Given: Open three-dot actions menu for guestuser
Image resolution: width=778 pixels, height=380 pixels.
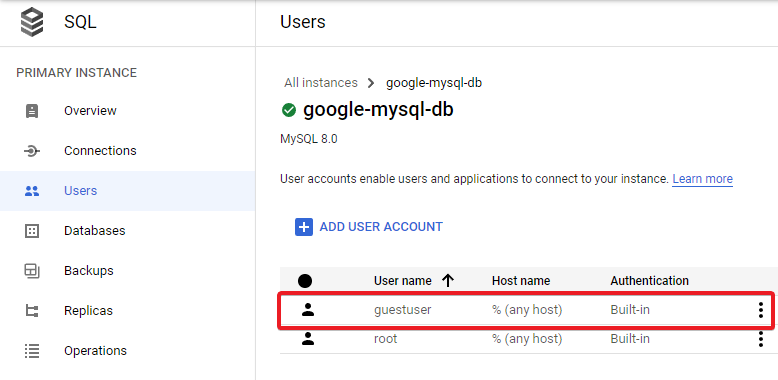Looking at the screenshot, I should (761, 310).
